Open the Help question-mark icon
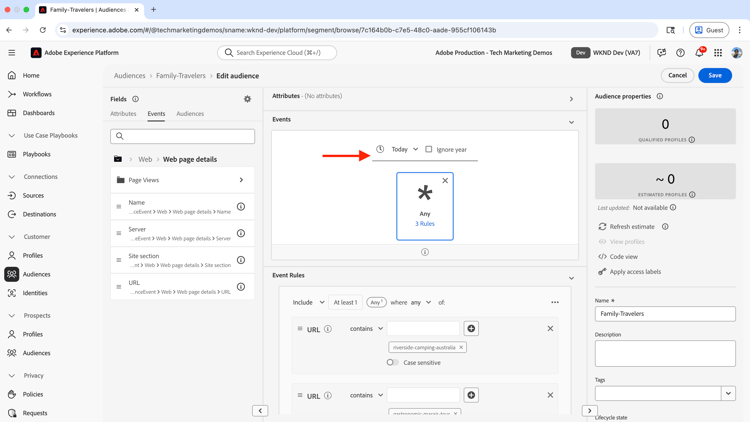The image size is (750, 422). (680, 53)
